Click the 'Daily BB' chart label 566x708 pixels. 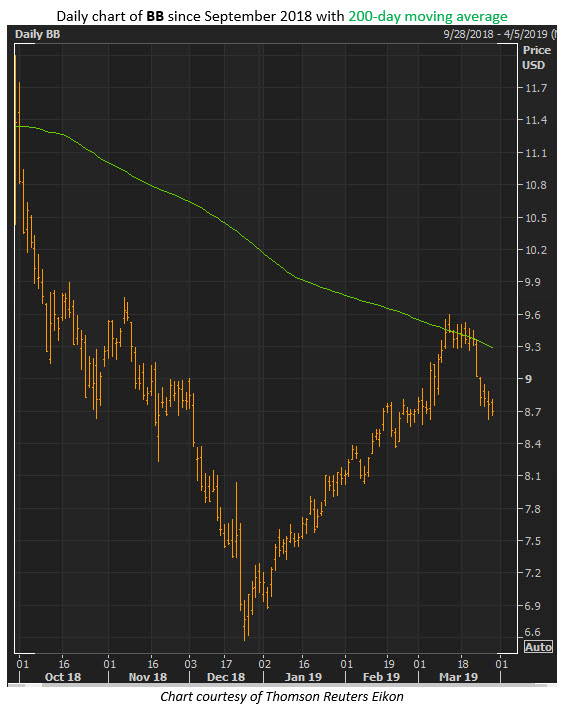[x=37, y=34]
